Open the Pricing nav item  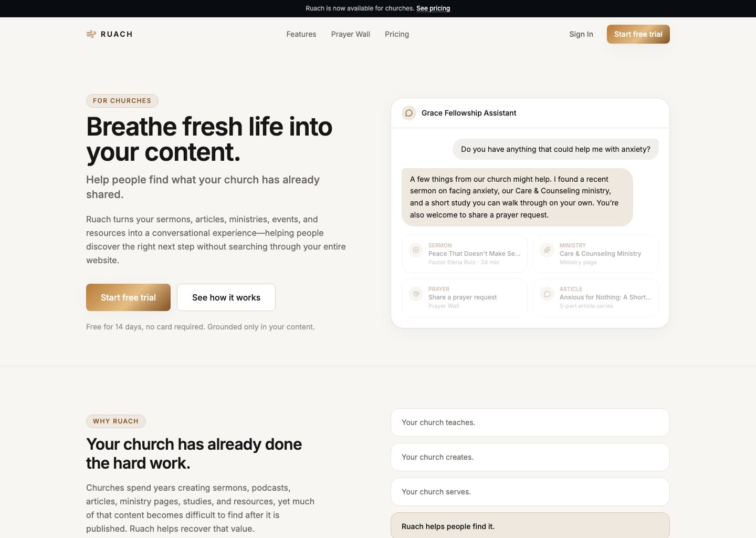tap(397, 34)
